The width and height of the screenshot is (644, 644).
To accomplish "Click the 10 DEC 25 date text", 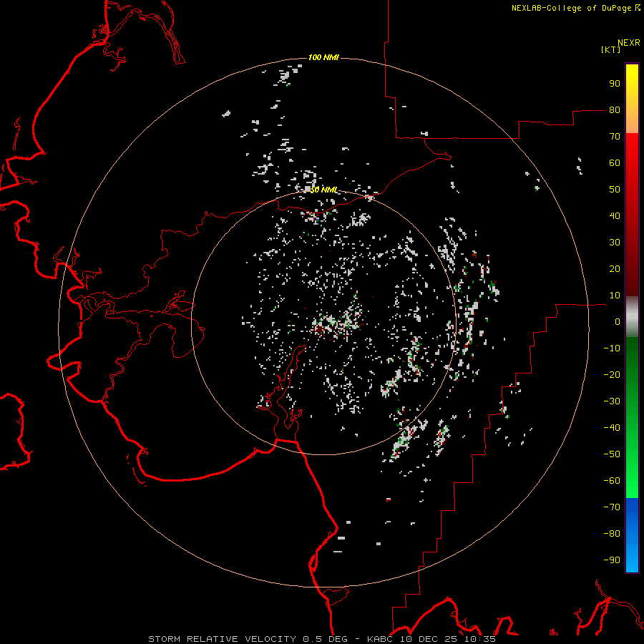I will click(x=429, y=639).
